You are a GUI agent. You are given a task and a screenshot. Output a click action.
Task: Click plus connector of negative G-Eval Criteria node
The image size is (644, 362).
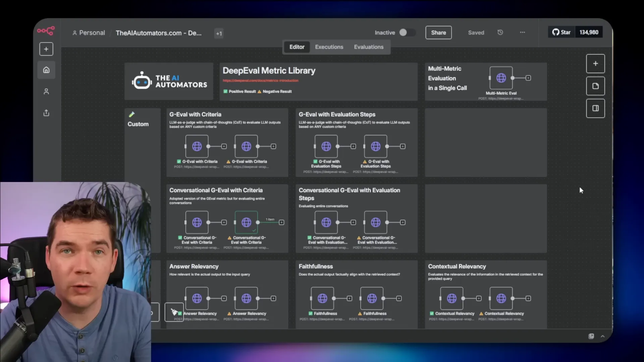click(x=273, y=146)
